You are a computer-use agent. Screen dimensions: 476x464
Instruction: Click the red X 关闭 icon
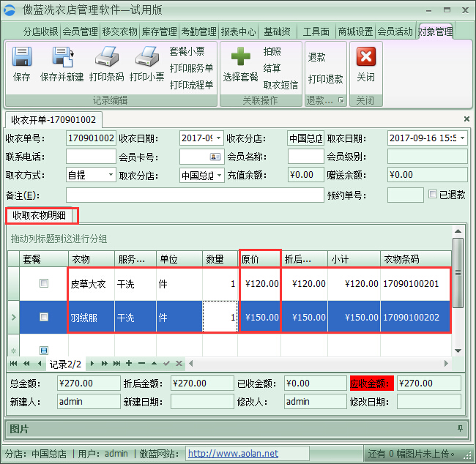coord(366,56)
